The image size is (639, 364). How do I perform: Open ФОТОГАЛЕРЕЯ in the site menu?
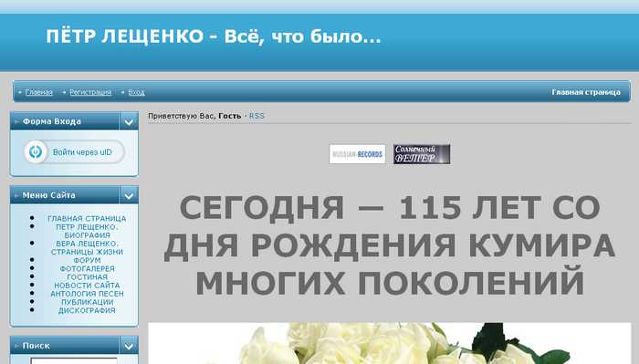tap(87, 269)
